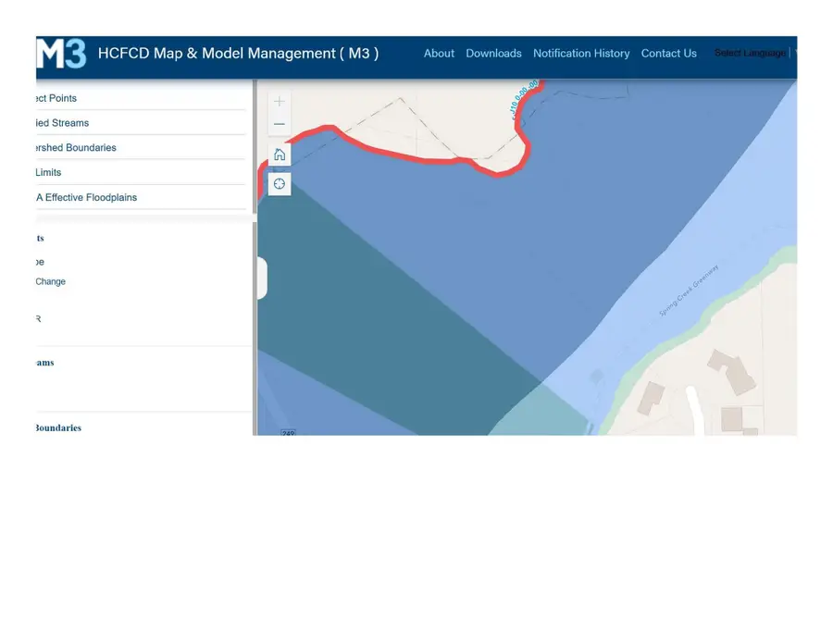Find my location with the crosshair button
Screen dimensions: 833x644
pyautogui.click(x=280, y=184)
